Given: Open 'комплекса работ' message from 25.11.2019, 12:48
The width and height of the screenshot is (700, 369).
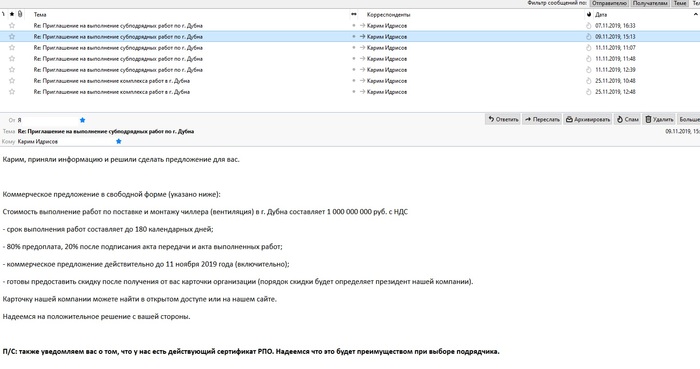Looking at the screenshot, I should pos(112,91).
